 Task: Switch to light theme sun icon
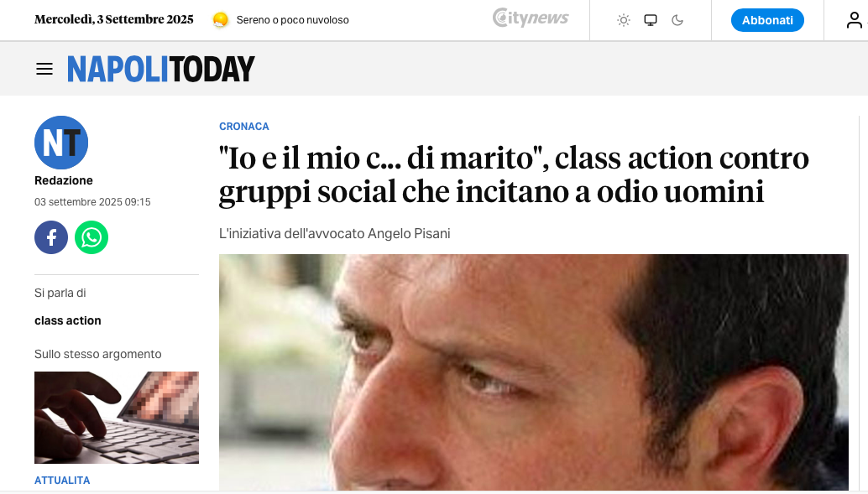tap(624, 20)
